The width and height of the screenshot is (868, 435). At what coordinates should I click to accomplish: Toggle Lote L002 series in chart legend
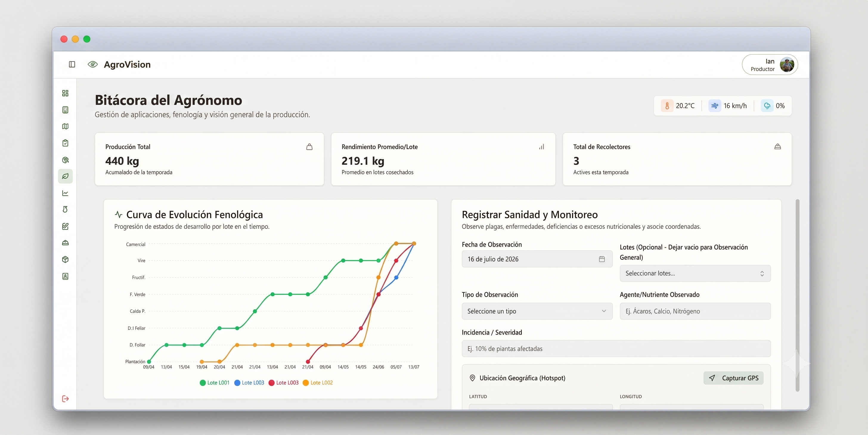click(x=318, y=383)
